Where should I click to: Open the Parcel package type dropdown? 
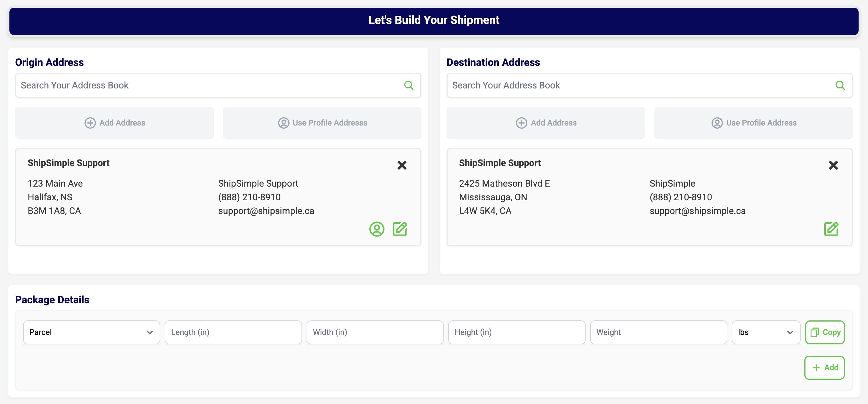click(x=91, y=332)
